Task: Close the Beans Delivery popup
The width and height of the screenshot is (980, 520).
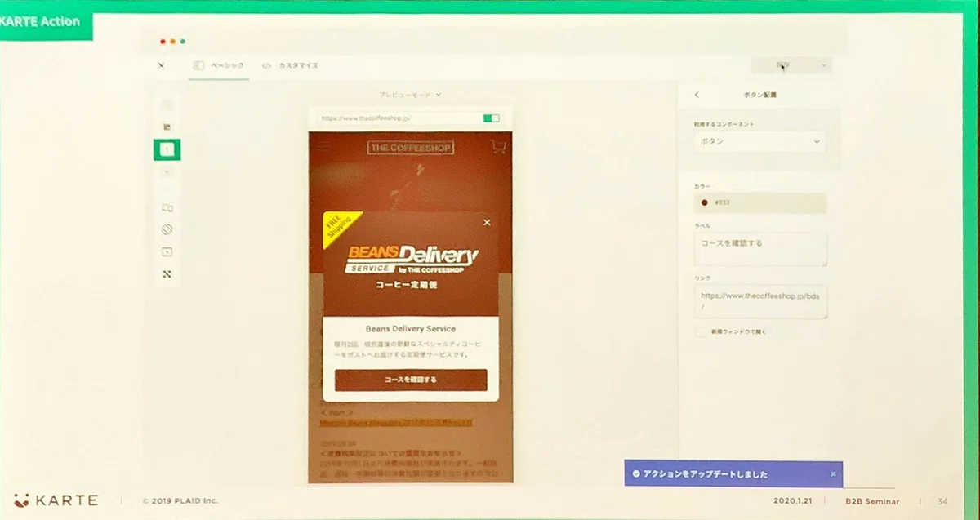Action: 487,222
